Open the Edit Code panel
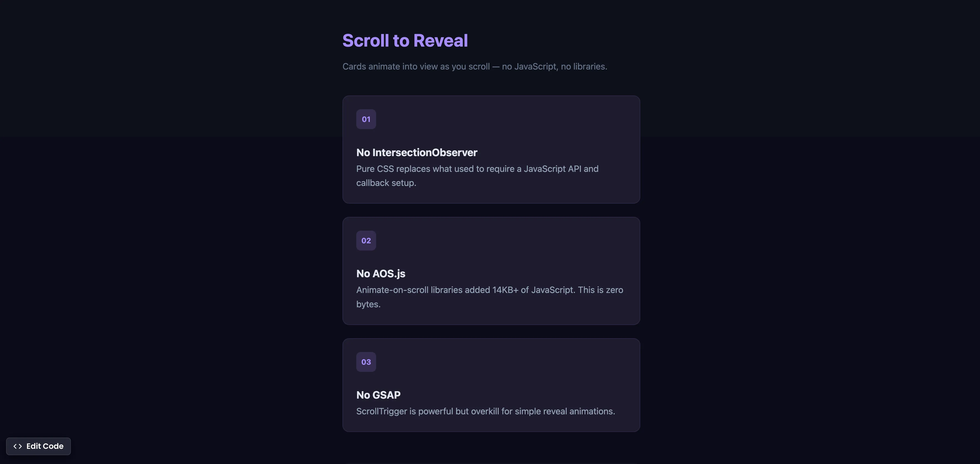The image size is (980, 464). pos(38,446)
